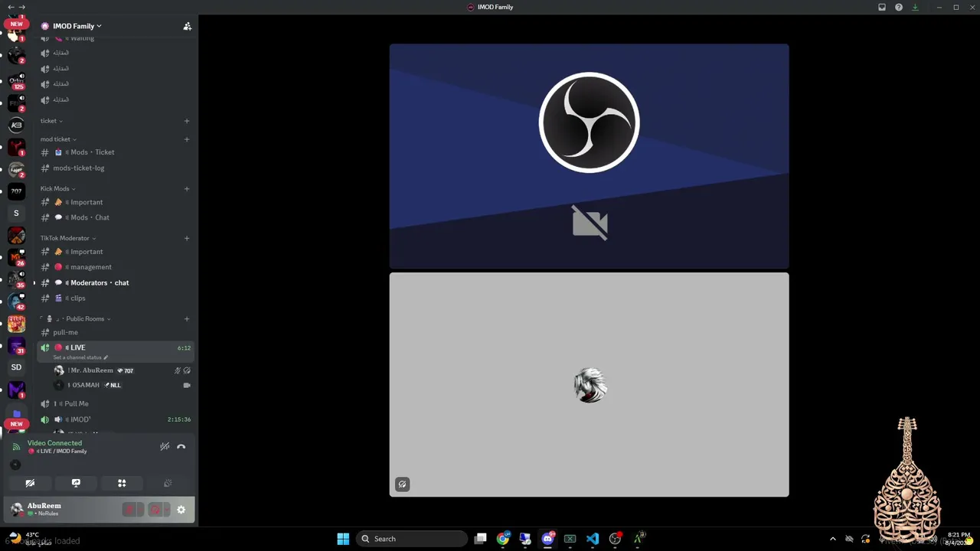Viewport: 980px width, 551px height.
Task: Toggle microphone mute in user panel
Action: pyautogui.click(x=129, y=510)
